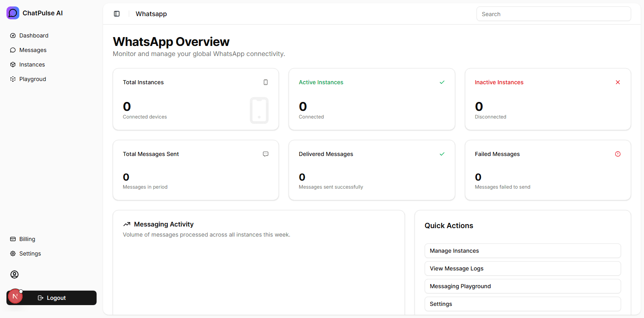This screenshot has height=318, width=644.
Task: Toggle the sidebar panel icon
Action: pyautogui.click(x=117, y=14)
